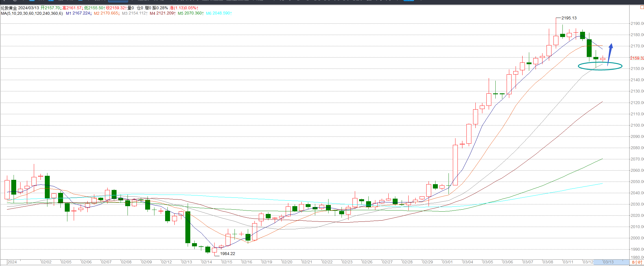The height and width of the screenshot is (266, 644).
Task: Click the 2120.00 price axis label
Action: point(637,103)
